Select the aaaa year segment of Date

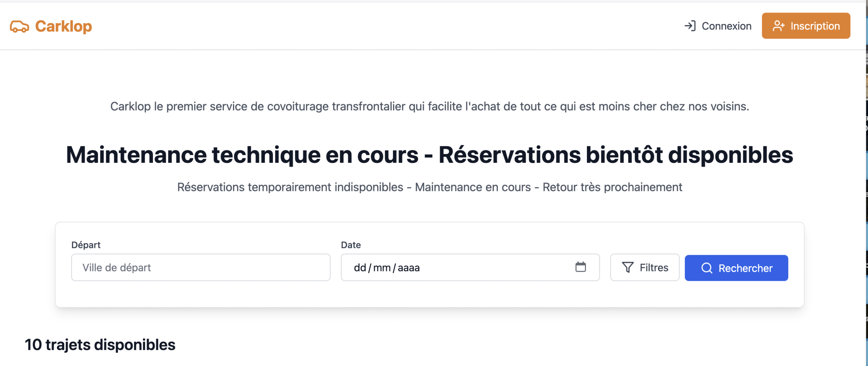[409, 268]
